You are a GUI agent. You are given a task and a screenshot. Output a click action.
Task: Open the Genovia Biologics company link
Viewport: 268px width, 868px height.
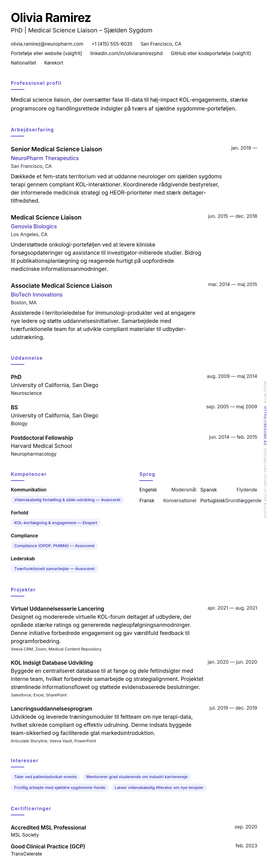point(34,226)
